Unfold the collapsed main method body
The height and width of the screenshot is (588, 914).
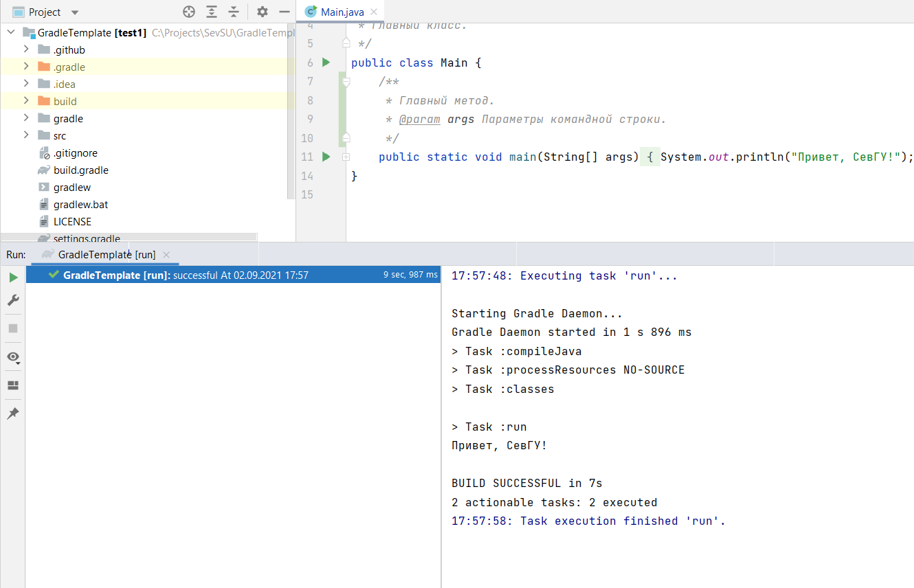[x=346, y=157]
